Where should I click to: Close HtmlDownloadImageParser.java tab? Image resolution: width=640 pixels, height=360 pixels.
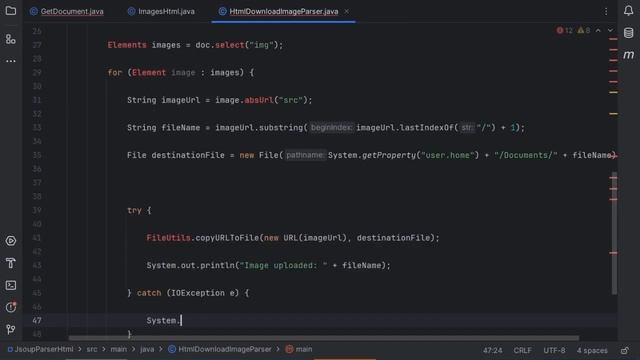click(x=347, y=11)
